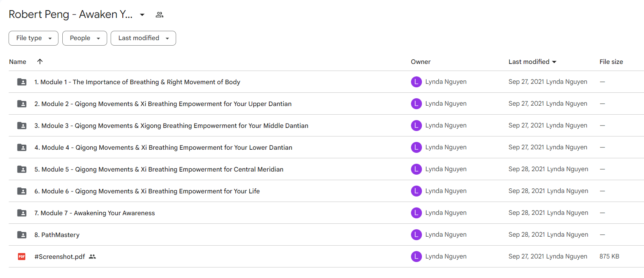The width and height of the screenshot is (644, 278).
Task: Click folder icon for Module 6 row
Action: [x=22, y=191]
